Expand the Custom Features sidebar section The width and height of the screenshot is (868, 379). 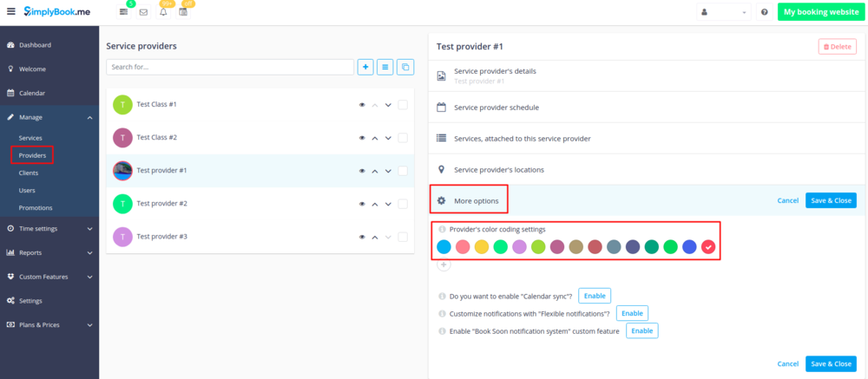49,277
